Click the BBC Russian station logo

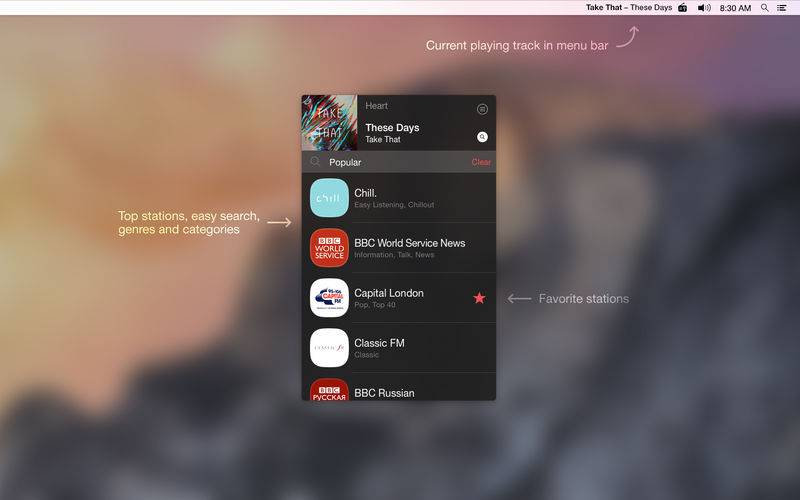coord(329,389)
